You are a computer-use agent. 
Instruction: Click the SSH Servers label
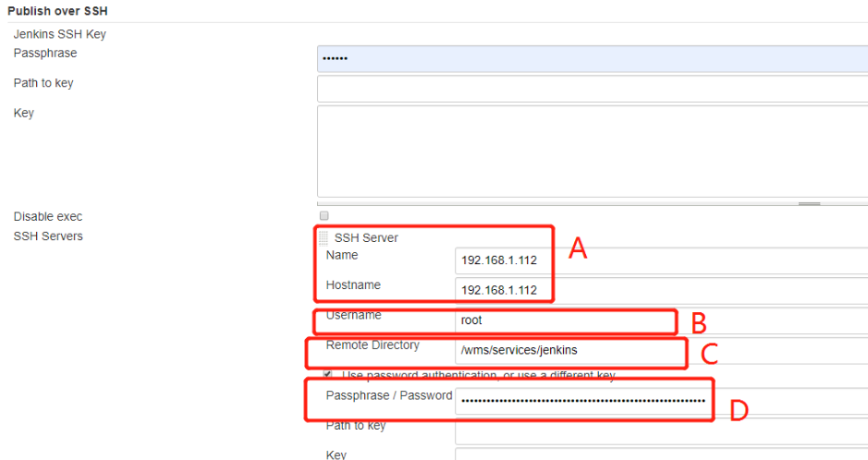pos(48,236)
